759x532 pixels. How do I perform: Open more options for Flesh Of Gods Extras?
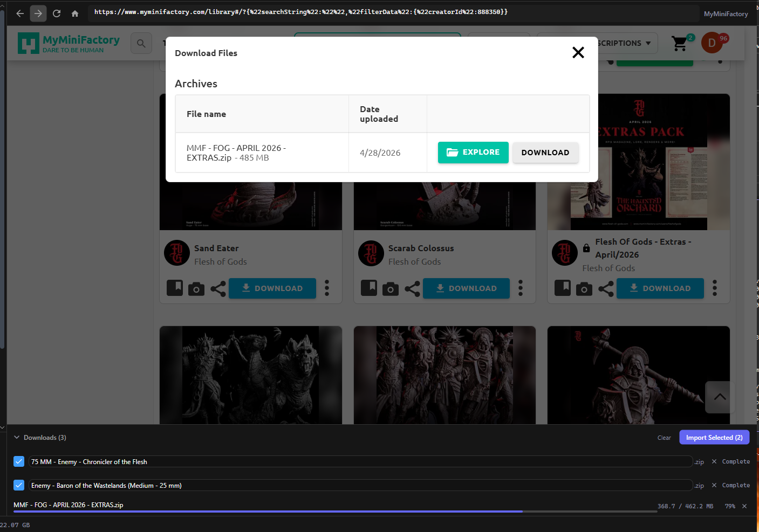coord(715,288)
